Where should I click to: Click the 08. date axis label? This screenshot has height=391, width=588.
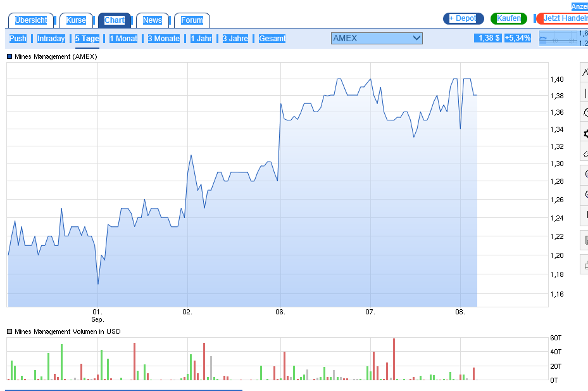[460, 312]
